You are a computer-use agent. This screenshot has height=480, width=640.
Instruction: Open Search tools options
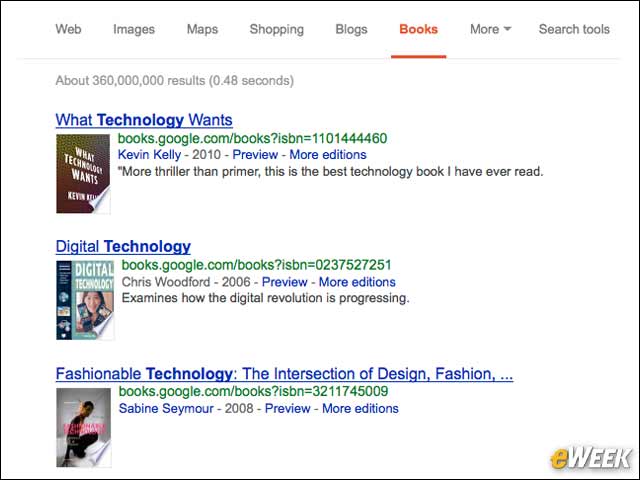pos(574,29)
